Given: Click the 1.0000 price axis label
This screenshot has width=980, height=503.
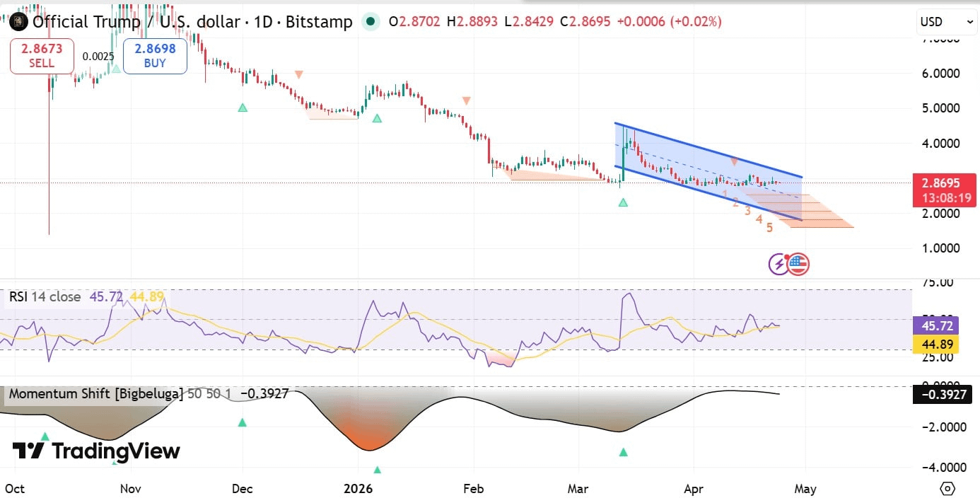Looking at the screenshot, I should click(x=940, y=248).
